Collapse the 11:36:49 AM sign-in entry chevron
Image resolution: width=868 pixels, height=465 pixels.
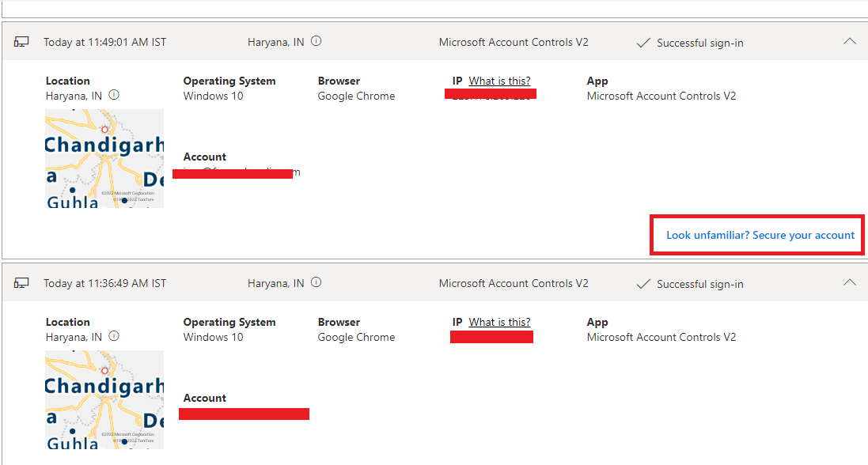(849, 283)
